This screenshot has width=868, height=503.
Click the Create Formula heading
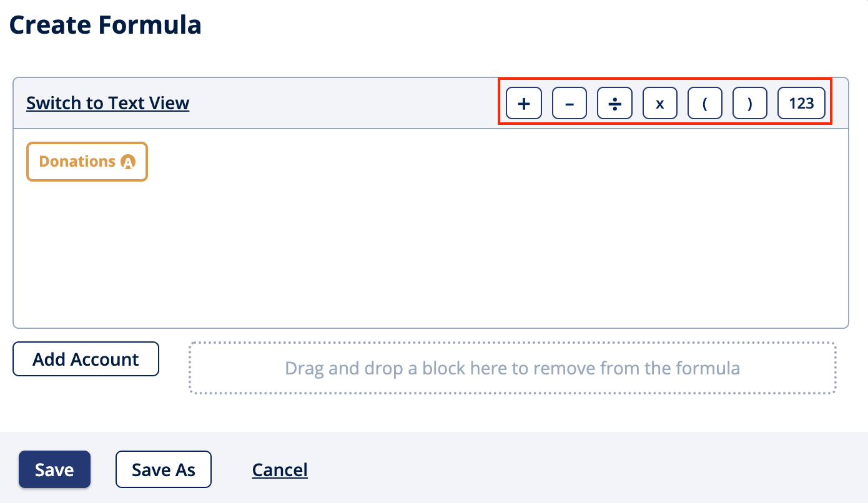105,25
